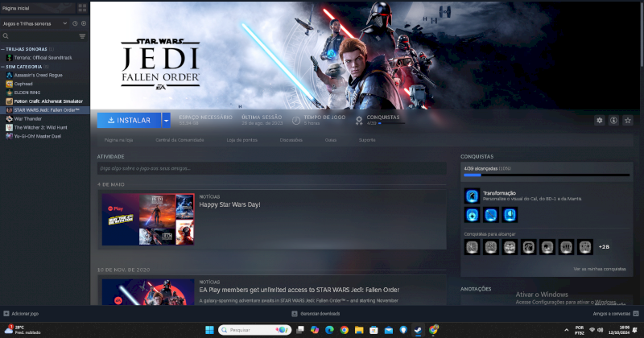Click the game settings gear icon
Screen dimensions: 644x338
tap(599, 120)
